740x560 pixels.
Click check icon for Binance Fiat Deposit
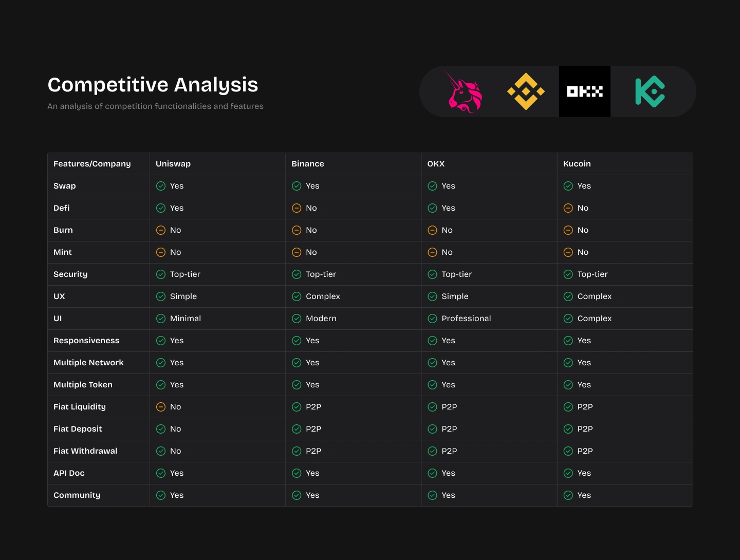pyautogui.click(x=297, y=429)
